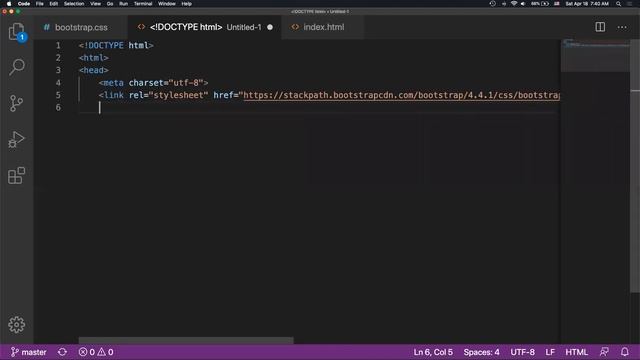Open the Extensions view icon

16,176
